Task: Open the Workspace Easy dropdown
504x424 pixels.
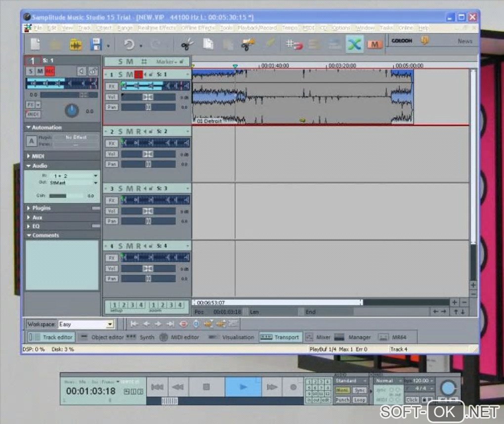Action: pos(110,324)
